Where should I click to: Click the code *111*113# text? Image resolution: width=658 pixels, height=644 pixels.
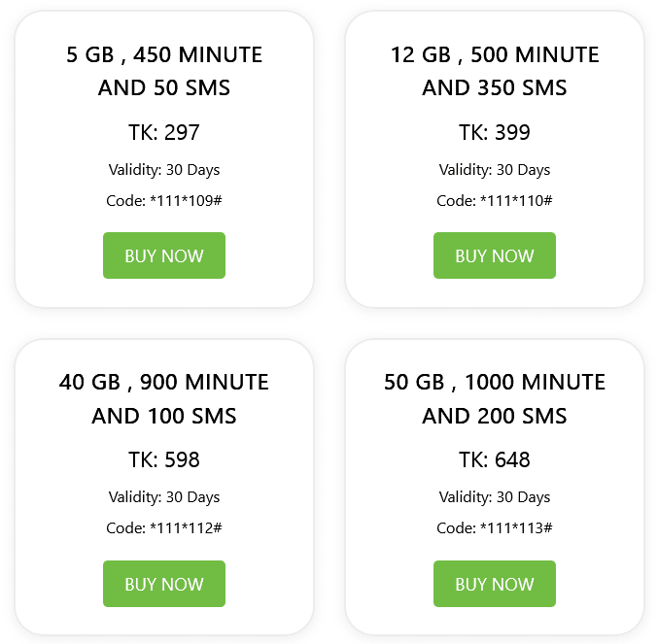tap(495, 528)
